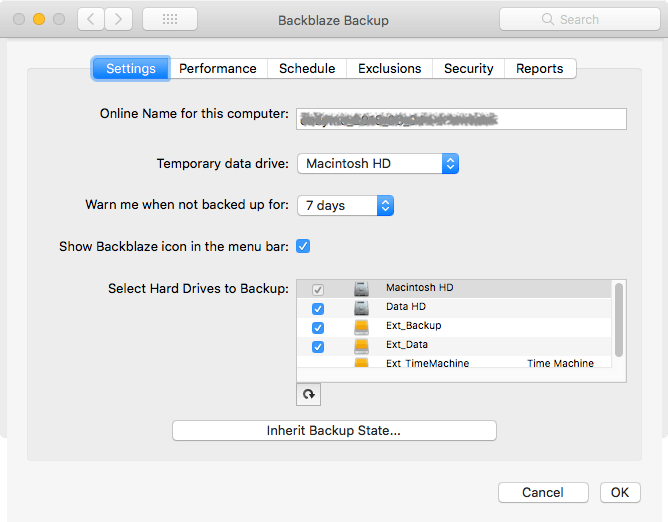The image size is (668, 522).
Task: Click the Macintosh HD drive icon
Action: click(x=361, y=288)
